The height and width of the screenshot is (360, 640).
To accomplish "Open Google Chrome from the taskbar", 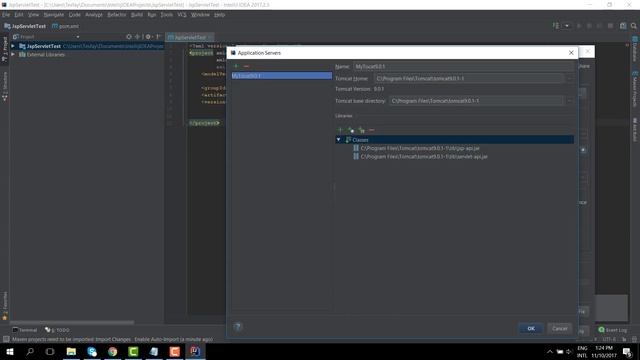I will coord(113,351).
